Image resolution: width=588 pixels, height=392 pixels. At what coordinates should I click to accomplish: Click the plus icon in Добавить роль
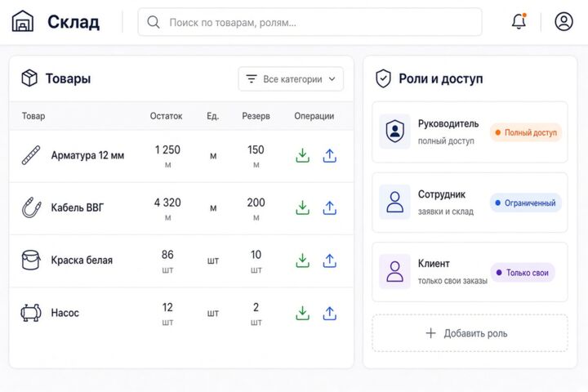(431, 333)
